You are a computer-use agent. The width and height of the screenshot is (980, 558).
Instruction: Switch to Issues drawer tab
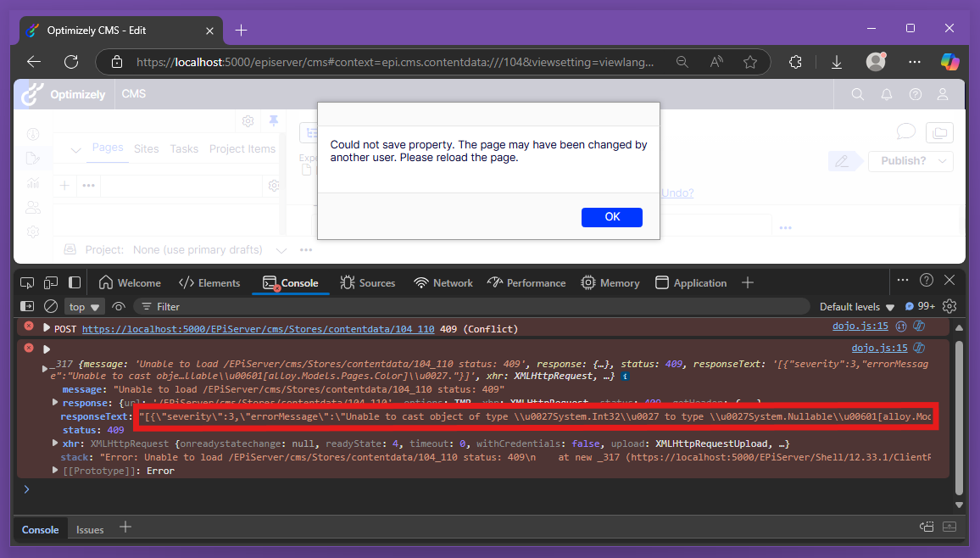(x=90, y=529)
